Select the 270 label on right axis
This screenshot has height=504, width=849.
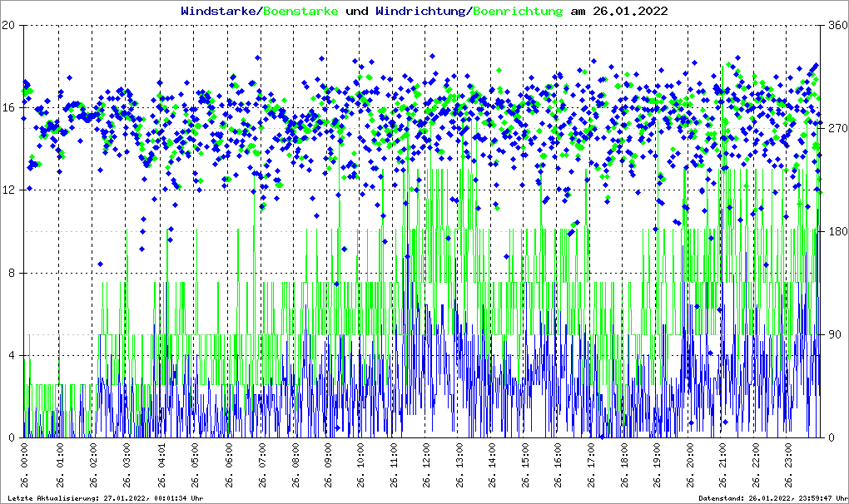[834, 128]
